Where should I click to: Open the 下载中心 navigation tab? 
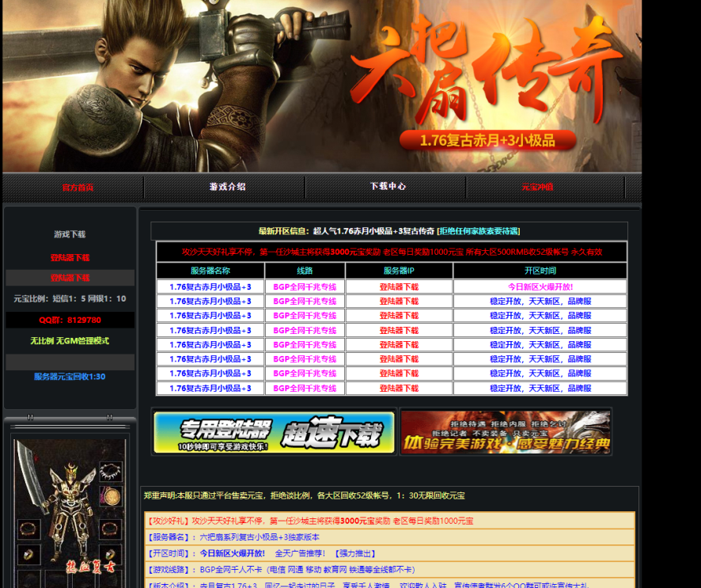click(x=388, y=186)
